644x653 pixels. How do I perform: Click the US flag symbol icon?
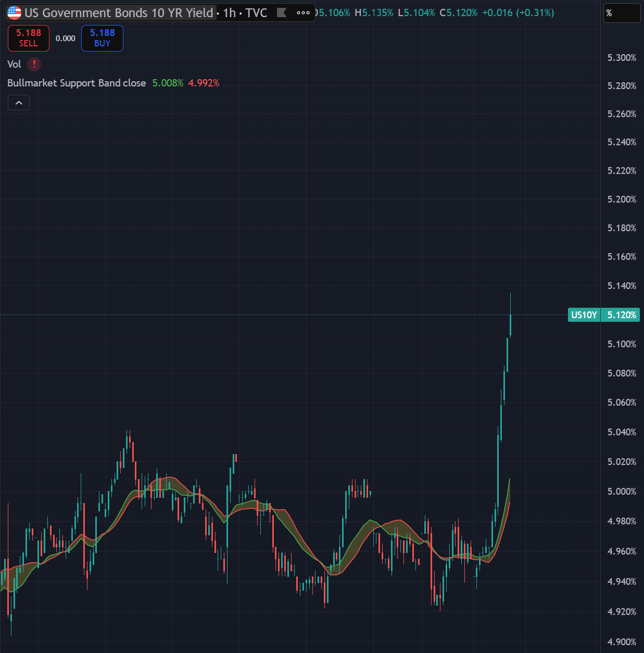pos(14,12)
